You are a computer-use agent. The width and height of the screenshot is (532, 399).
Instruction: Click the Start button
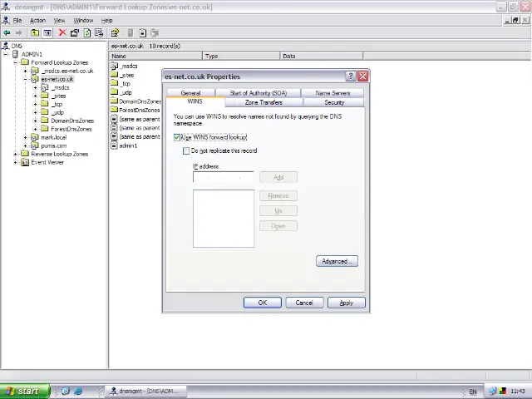25,392
